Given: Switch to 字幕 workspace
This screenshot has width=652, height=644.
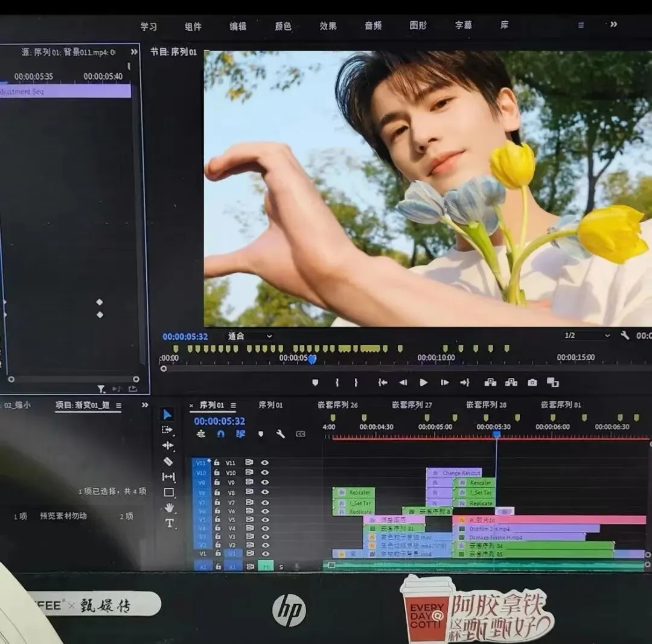Looking at the screenshot, I should [x=463, y=25].
